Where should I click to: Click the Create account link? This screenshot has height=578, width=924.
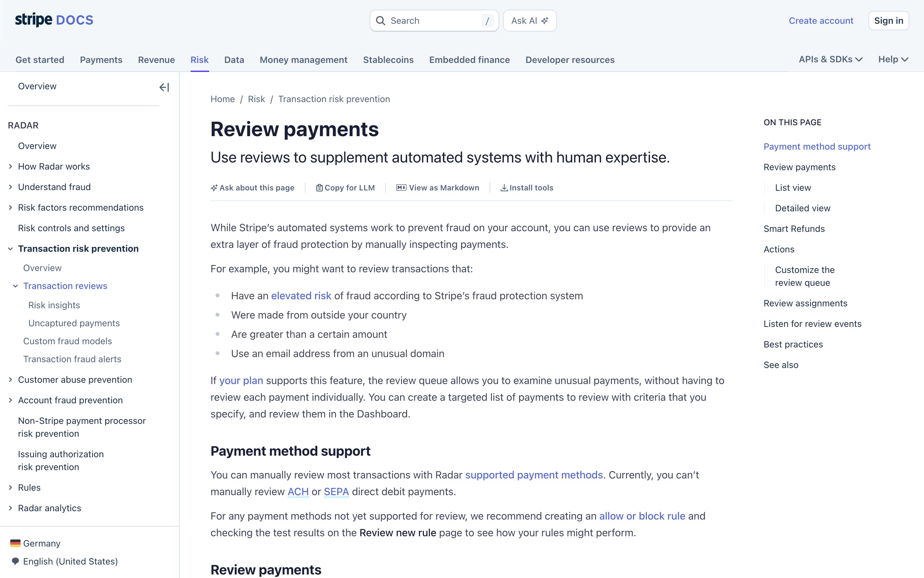pyautogui.click(x=821, y=21)
